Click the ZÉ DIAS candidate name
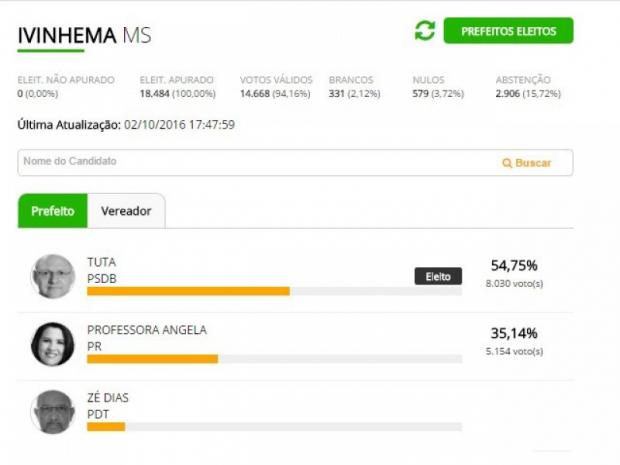 pos(108,397)
